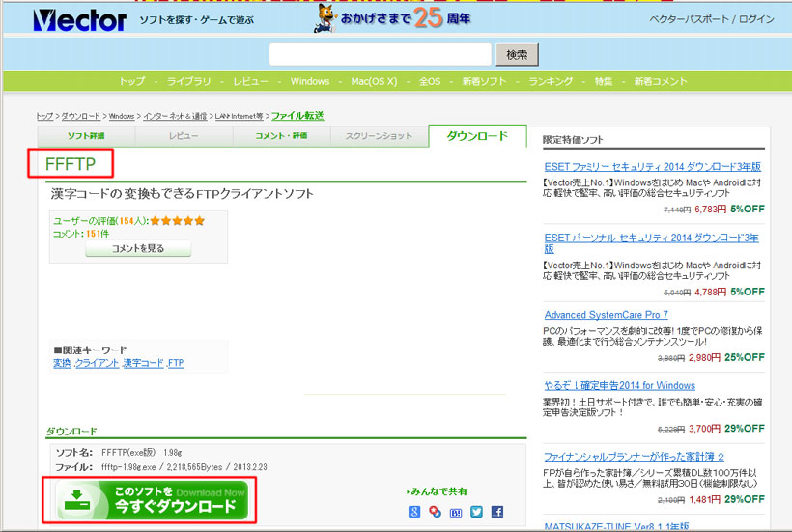
Task: Select ランキング in the navigation bar
Action: click(551, 81)
